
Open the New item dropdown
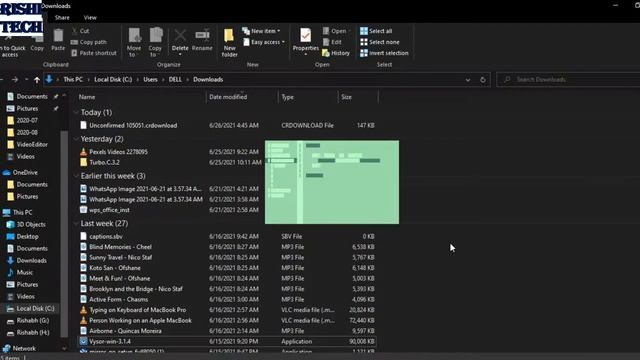click(261, 31)
